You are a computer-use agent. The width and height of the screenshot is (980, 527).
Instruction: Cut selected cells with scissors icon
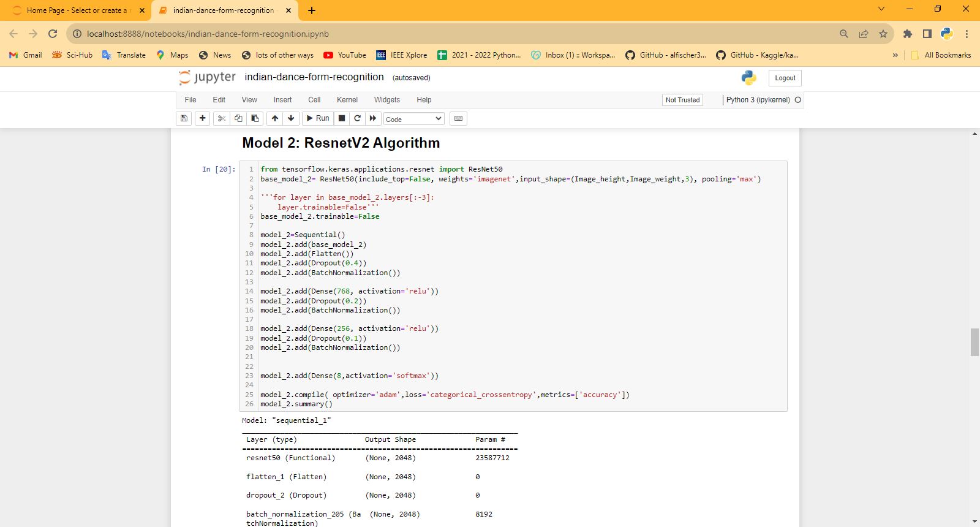[222, 118]
